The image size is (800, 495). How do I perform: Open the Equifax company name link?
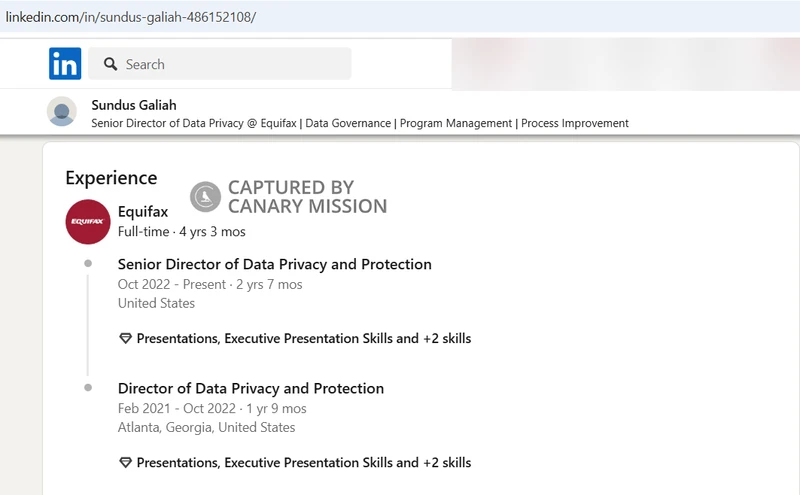click(x=143, y=212)
